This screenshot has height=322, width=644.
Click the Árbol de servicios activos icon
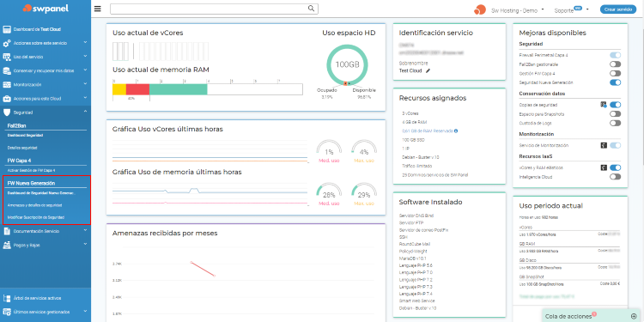(x=6, y=298)
